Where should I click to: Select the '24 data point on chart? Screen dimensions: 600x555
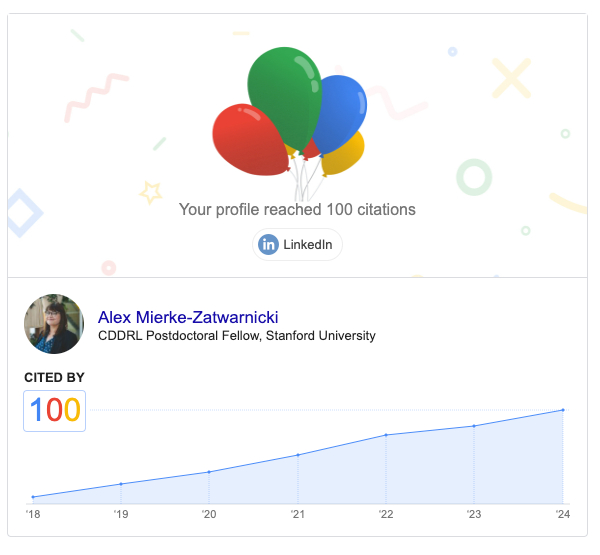[x=563, y=410]
